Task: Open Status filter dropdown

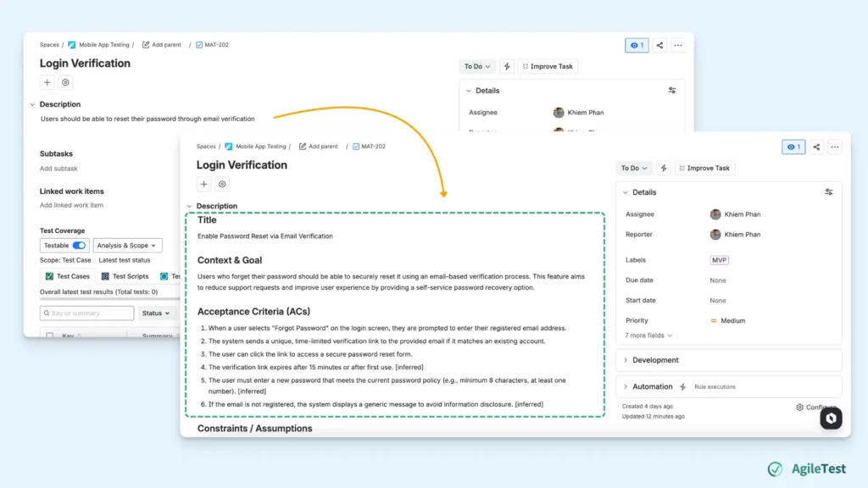Action: (156, 313)
